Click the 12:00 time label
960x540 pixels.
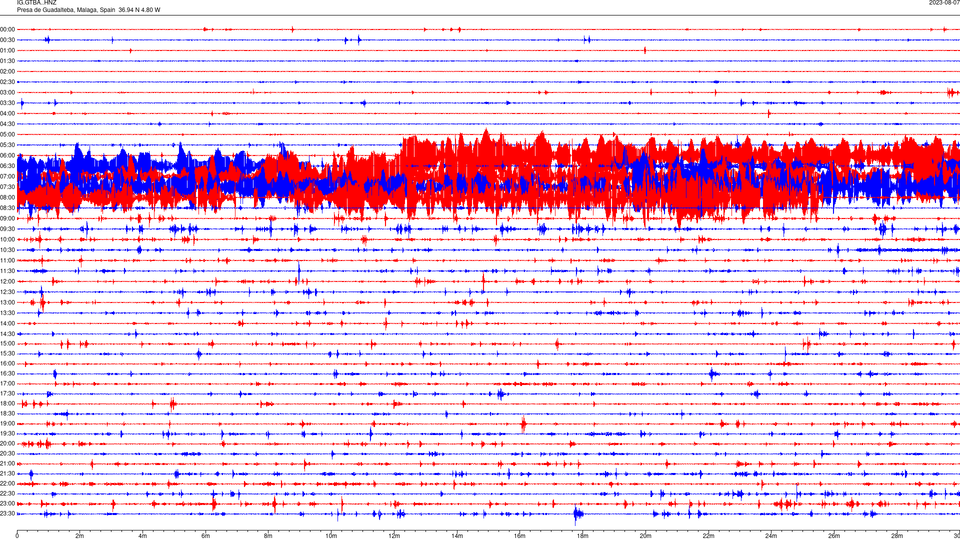[x=7, y=282]
